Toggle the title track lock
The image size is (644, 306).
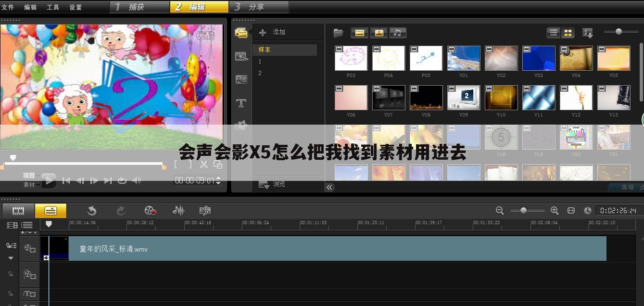coord(11,293)
